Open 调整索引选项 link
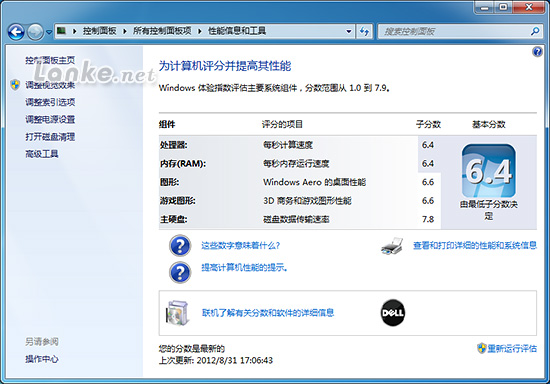Screen dimensions: 550x384 click(50, 102)
